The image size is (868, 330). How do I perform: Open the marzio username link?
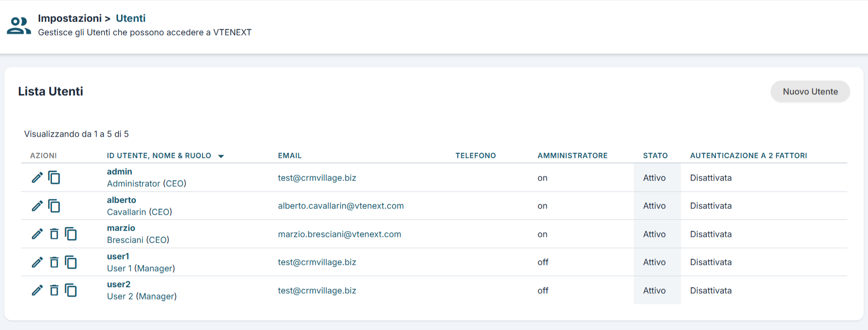121,228
